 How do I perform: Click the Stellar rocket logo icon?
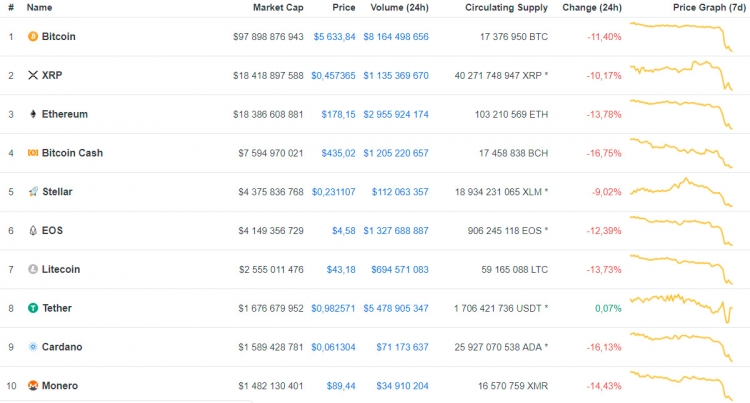pos(33,192)
